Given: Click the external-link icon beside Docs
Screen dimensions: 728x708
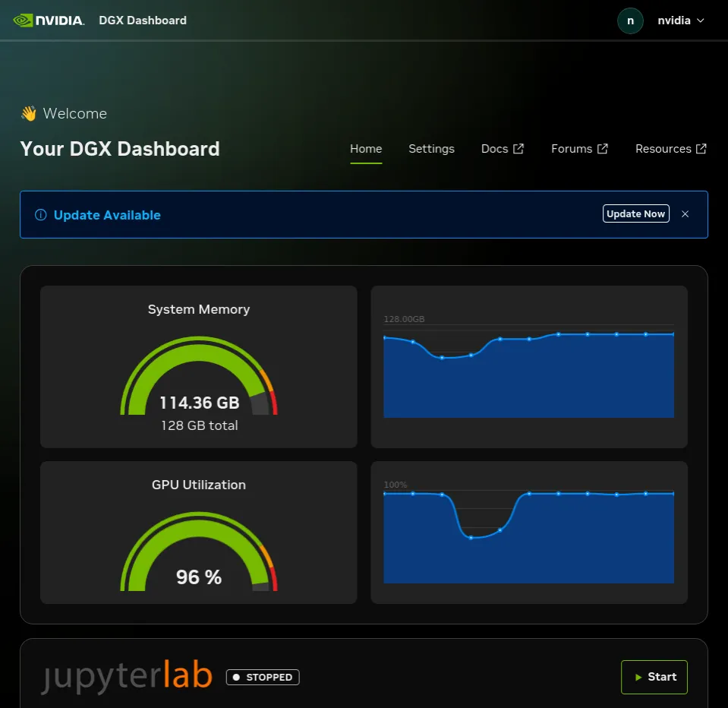Looking at the screenshot, I should [520, 148].
